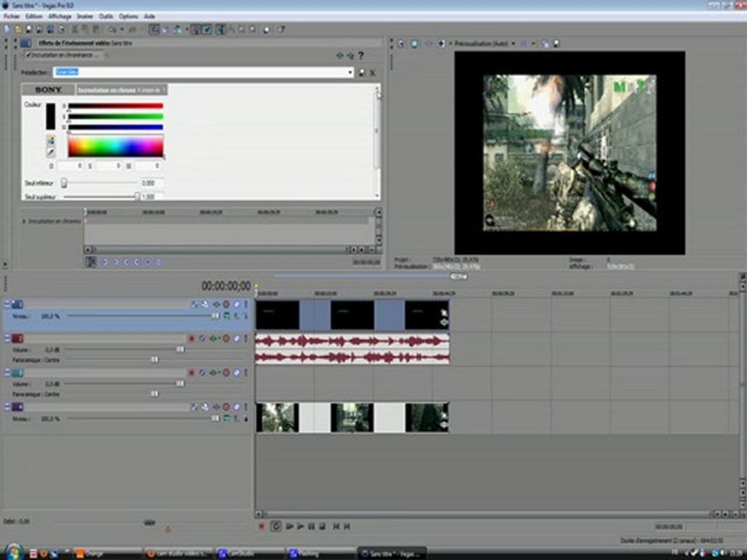
Task: Open the Présélection preset dropdown
Action: tap(350, 72)
